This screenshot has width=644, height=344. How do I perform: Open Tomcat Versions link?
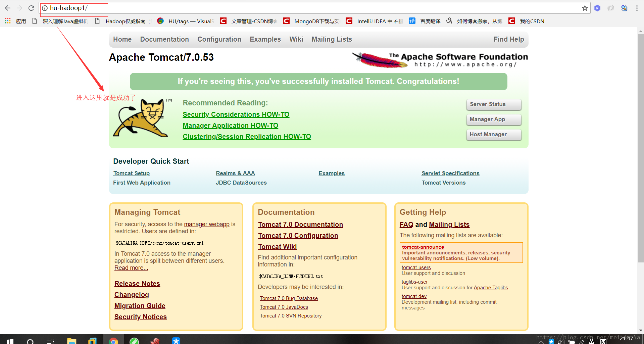[443, 183]
